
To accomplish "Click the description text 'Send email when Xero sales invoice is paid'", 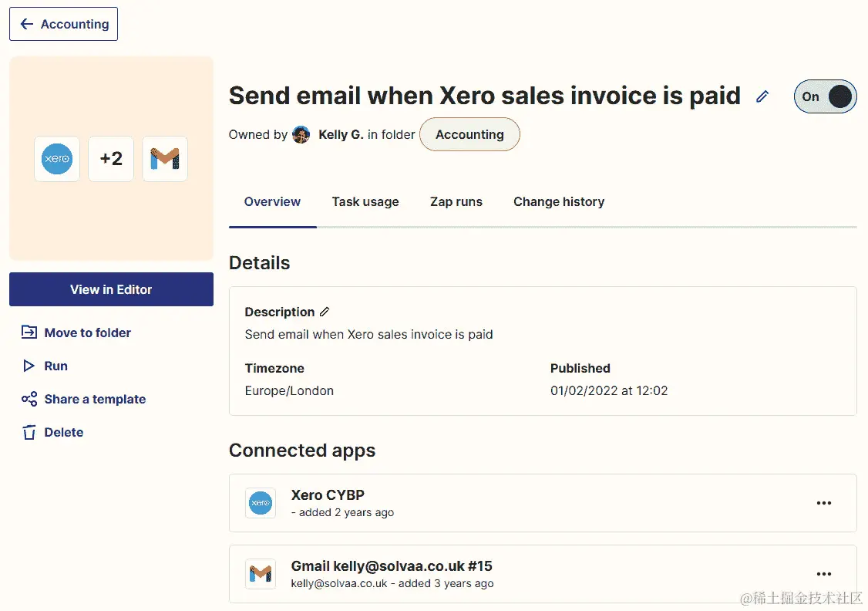I will (x=368, y=335).
